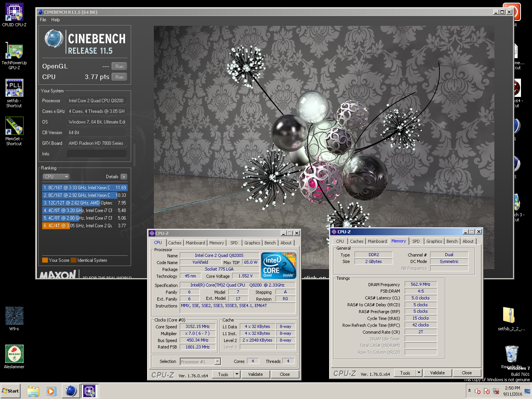Click the Cinebench logo sphere icon
Screen dimensions: 532x399
[x=54, y=39]
